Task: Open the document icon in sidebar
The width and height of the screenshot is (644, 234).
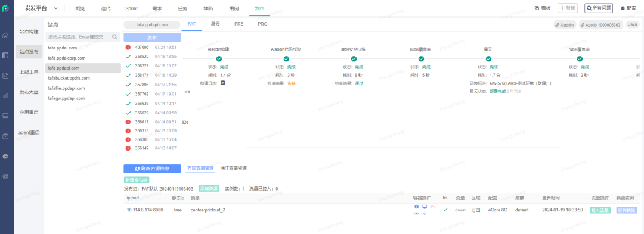Action: point(6,76)
